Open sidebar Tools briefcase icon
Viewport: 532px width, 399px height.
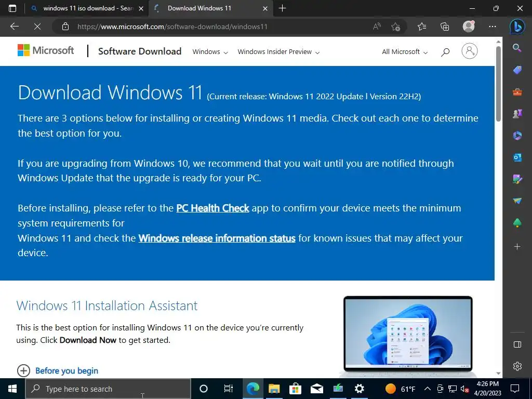[x=517, y=92]
